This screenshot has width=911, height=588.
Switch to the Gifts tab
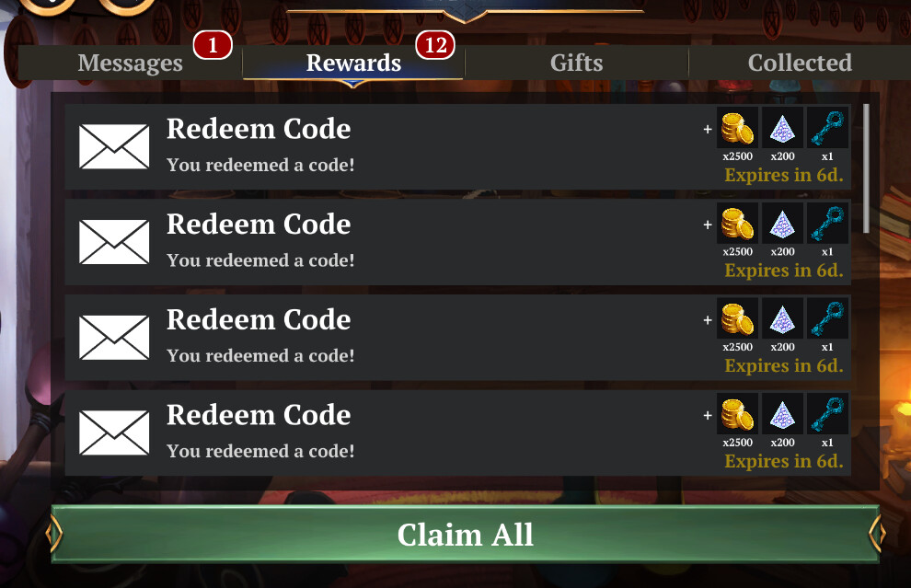pos(576,63)
